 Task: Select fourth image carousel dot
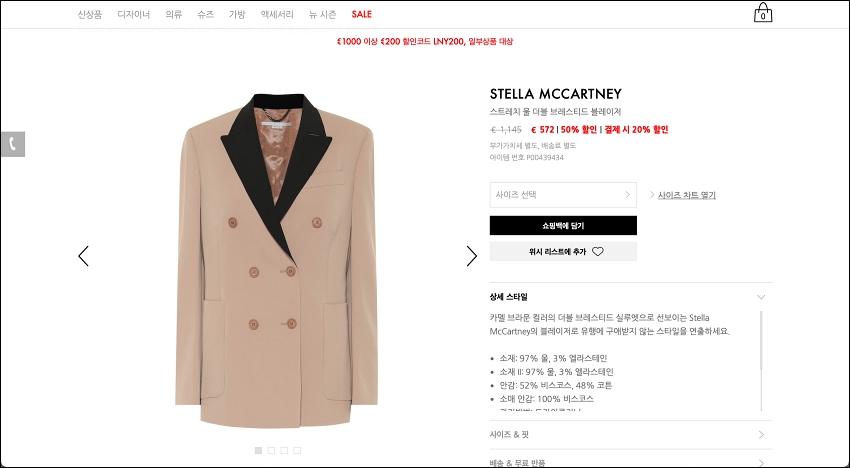(x=297, y=450)
